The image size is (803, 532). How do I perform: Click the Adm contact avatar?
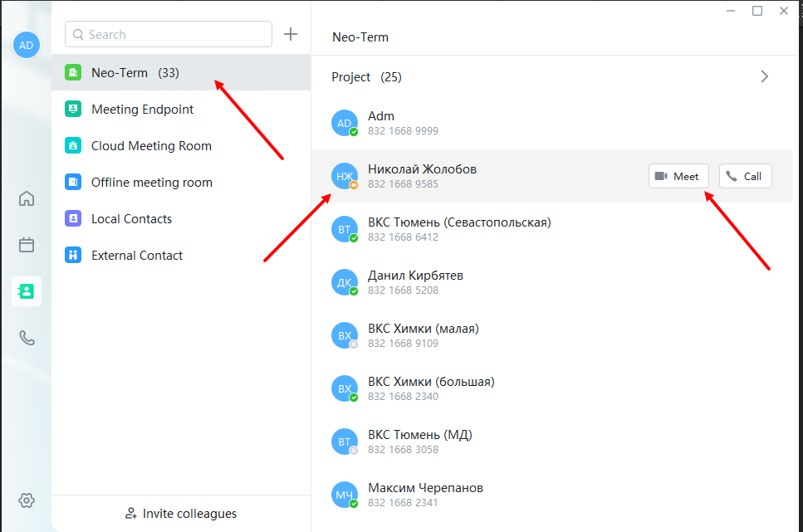pyautogui.click(x=345, y=123)
